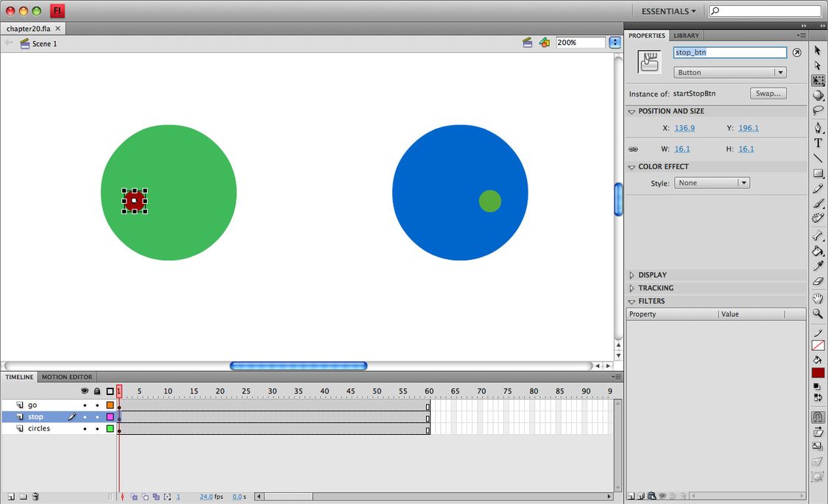
Task: Toggle lock dot for circles layer
Action: tap(97, 429)
